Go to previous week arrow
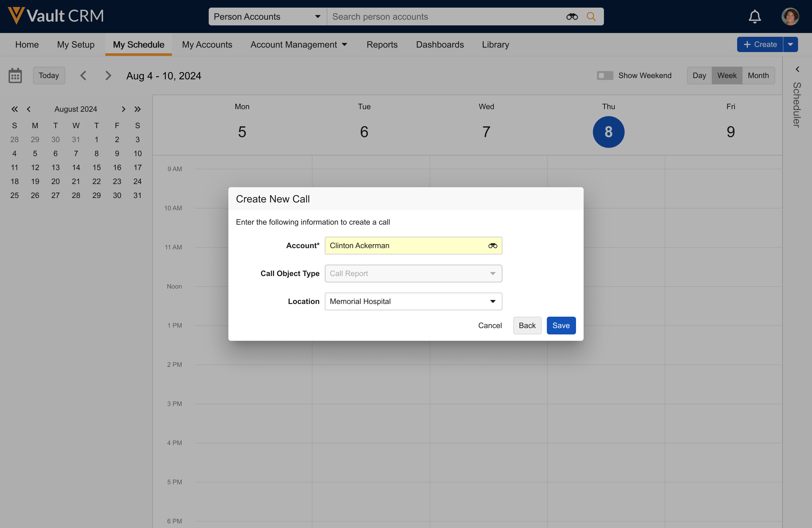Screen dimensions: 812x528 (x=83, y=76)
